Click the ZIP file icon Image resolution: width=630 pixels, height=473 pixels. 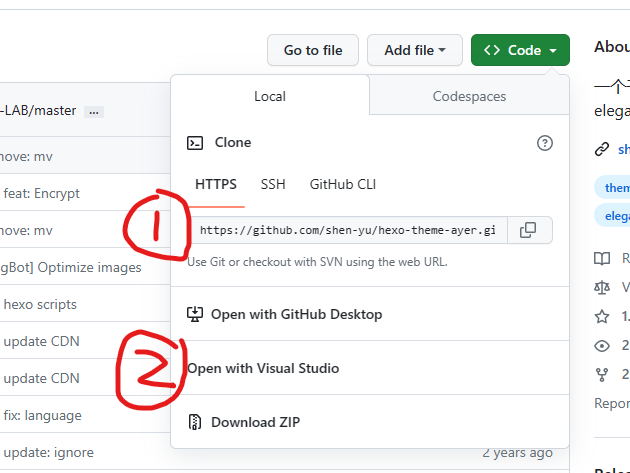[195, 422]
